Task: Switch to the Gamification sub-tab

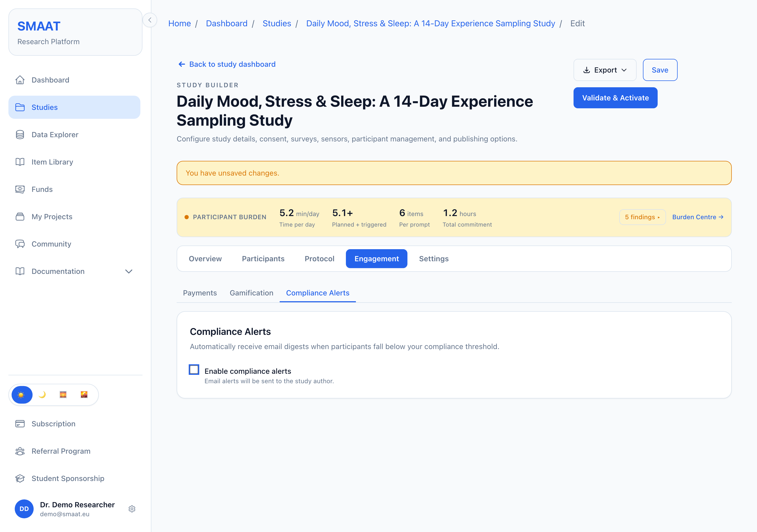Action: coord(251,293)
